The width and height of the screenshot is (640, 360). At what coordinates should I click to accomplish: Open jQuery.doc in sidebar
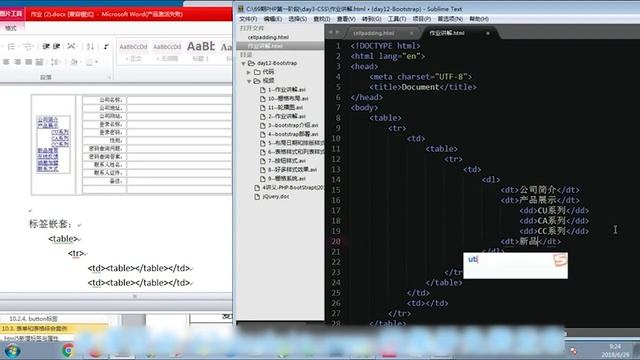pos(276,196)
